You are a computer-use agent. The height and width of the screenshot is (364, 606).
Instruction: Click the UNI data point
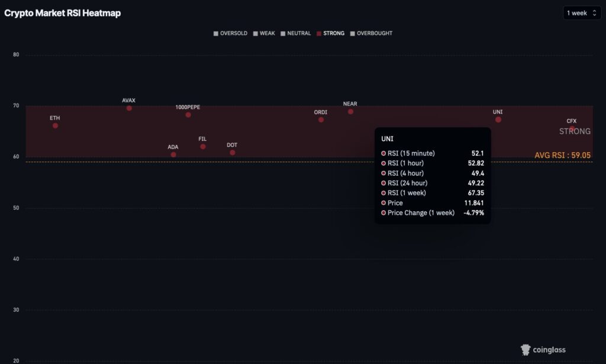pos(498,120)
